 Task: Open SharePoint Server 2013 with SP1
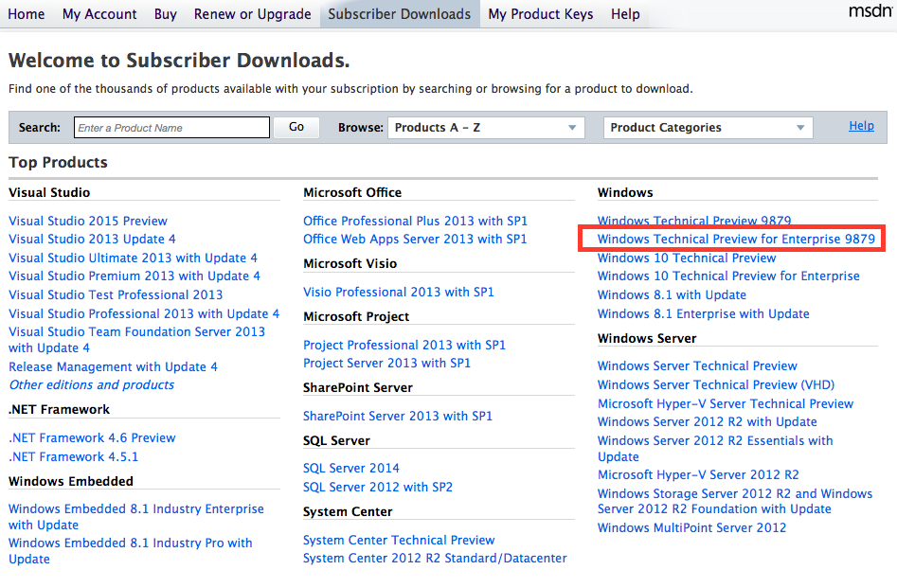tap(398, 417)
